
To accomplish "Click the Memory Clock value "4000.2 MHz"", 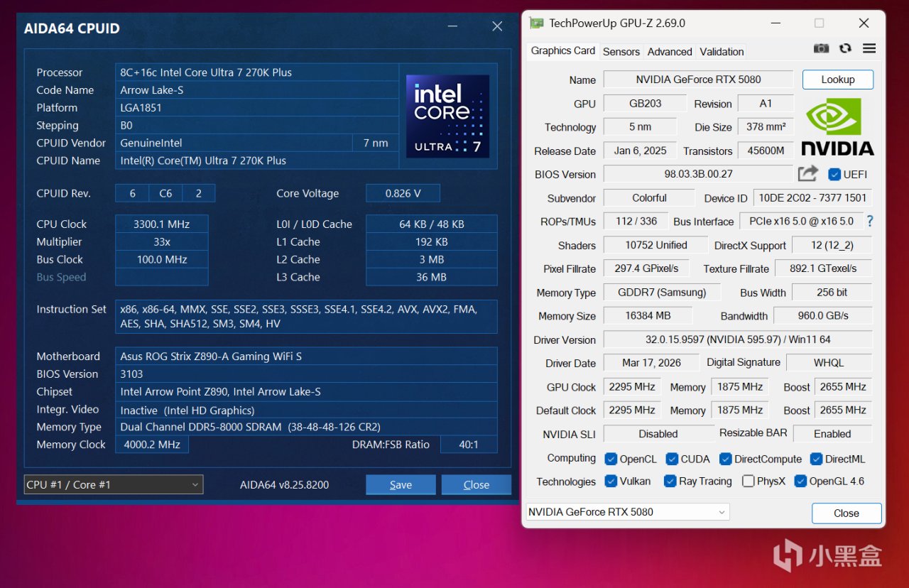I will (x=152, y=445).
